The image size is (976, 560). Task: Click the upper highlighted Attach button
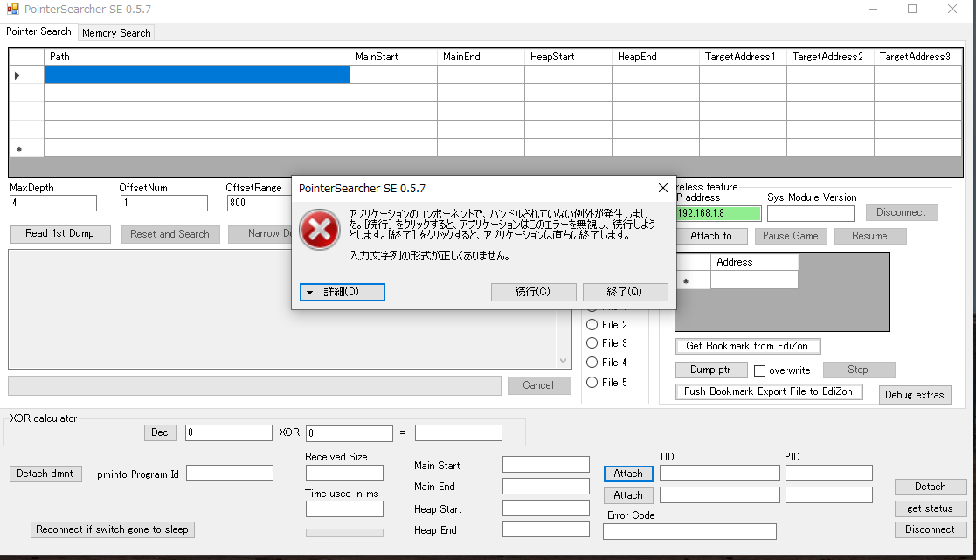[x=628, y=474]
